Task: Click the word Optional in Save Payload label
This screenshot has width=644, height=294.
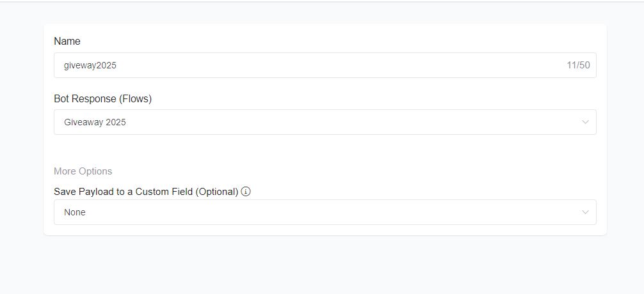Action: 216,192
